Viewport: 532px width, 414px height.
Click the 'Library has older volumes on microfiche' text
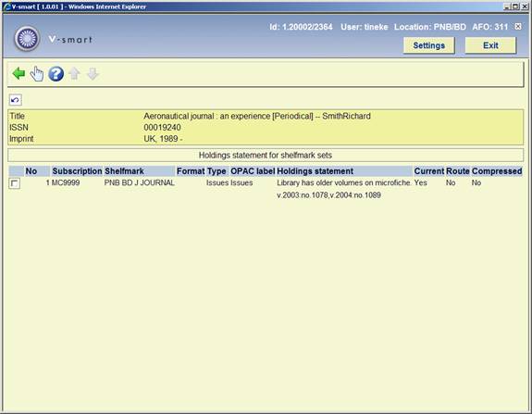343,182
